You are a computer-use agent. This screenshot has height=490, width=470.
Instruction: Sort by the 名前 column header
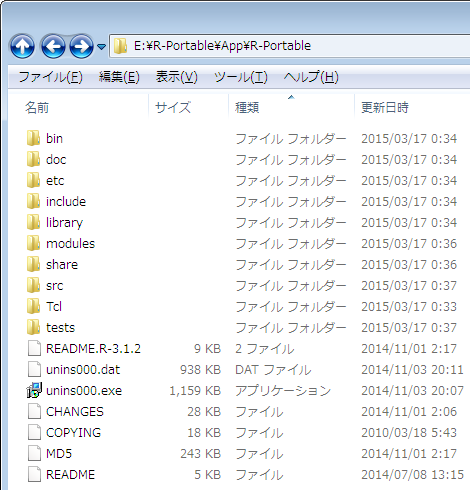pos(78,107)
